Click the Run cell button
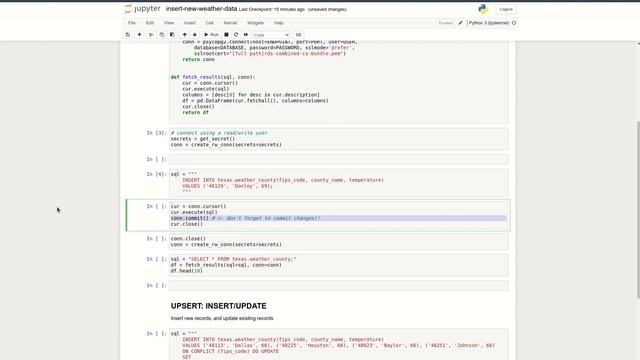640x360 pixels. coord(211,35)
